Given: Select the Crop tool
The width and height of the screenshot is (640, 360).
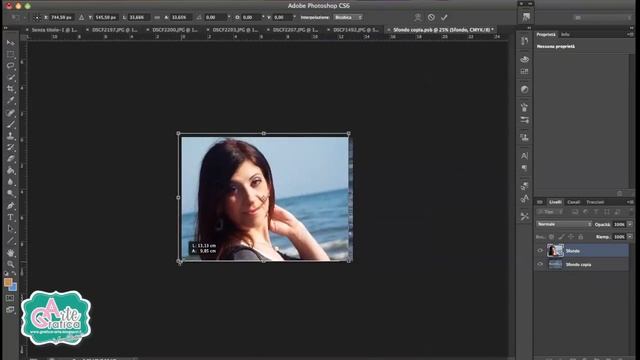Looking at the screenshot, I should 11,89.
